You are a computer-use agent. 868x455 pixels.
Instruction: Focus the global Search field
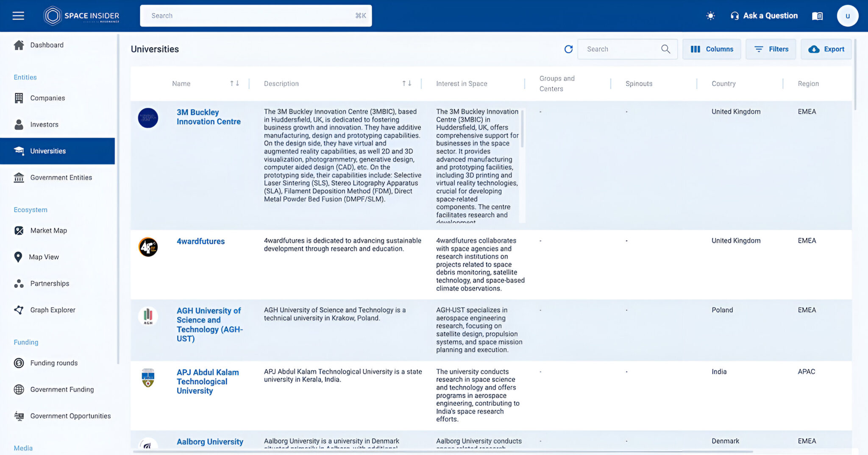256,16
